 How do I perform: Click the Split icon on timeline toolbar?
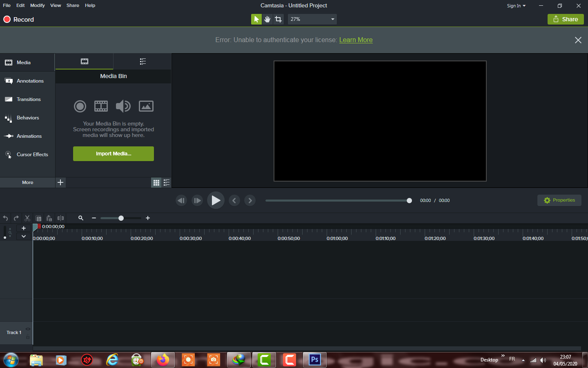click(60, 218)
